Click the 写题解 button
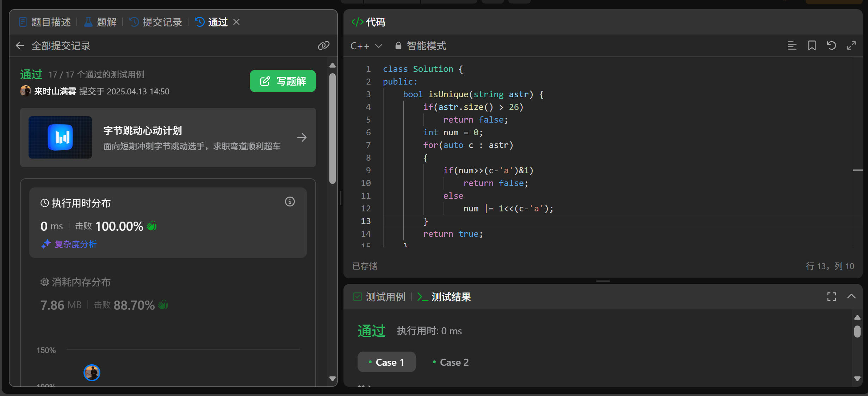 pos(283,81)
